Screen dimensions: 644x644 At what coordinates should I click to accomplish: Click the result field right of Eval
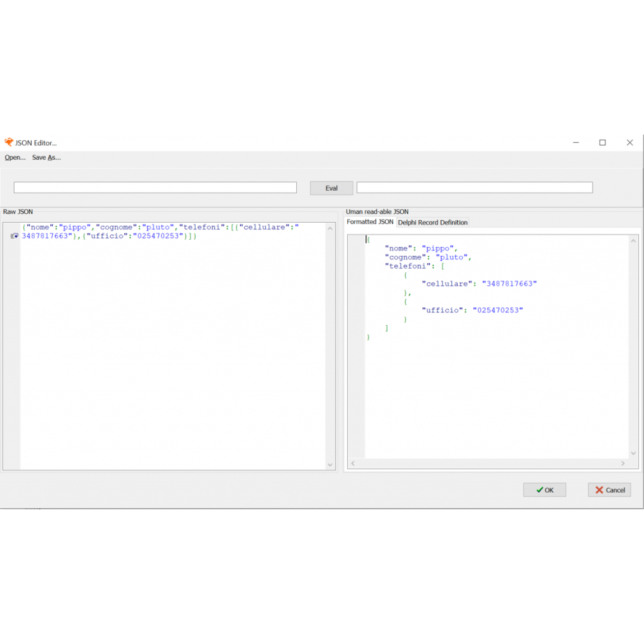(475, 187)
